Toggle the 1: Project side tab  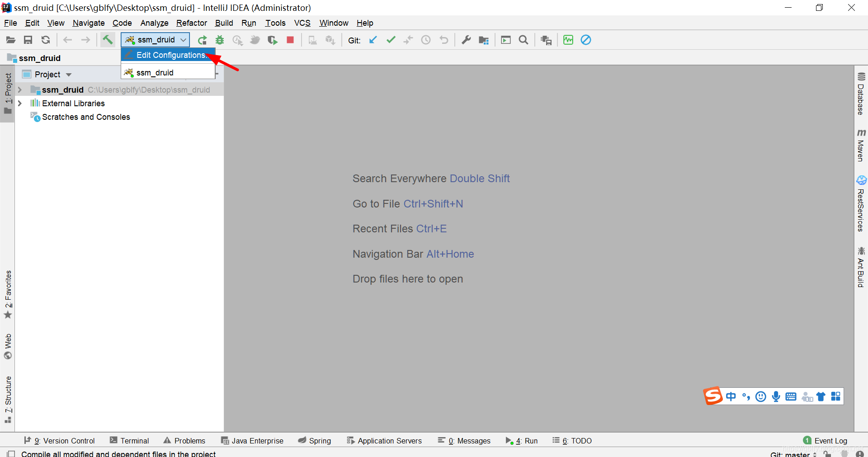[x=8, y=94]
